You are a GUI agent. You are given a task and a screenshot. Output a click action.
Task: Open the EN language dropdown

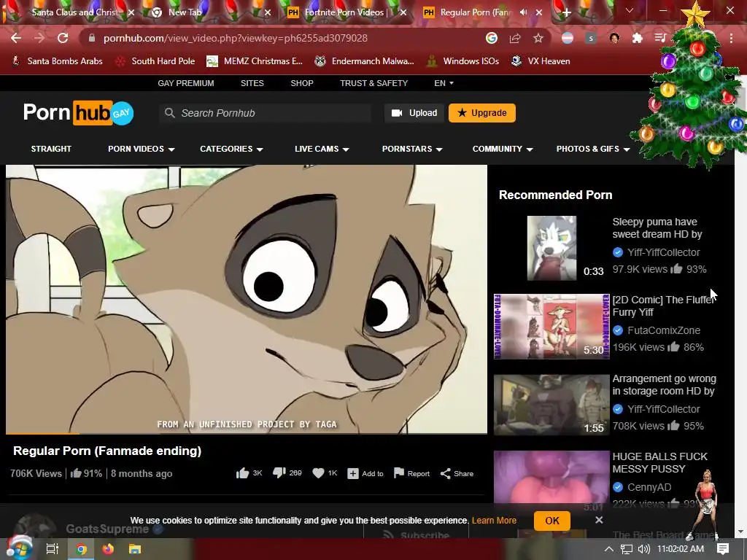(444, 83)
